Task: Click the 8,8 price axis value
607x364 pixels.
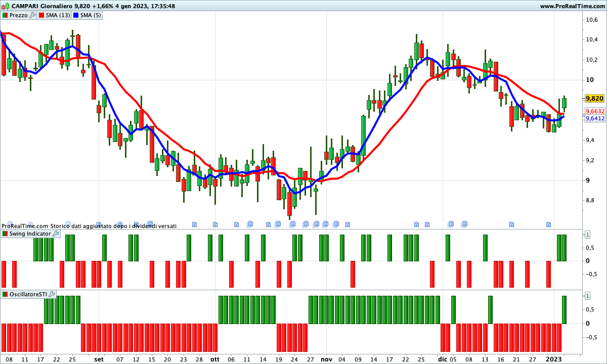Action: click(x=591, y=200)
